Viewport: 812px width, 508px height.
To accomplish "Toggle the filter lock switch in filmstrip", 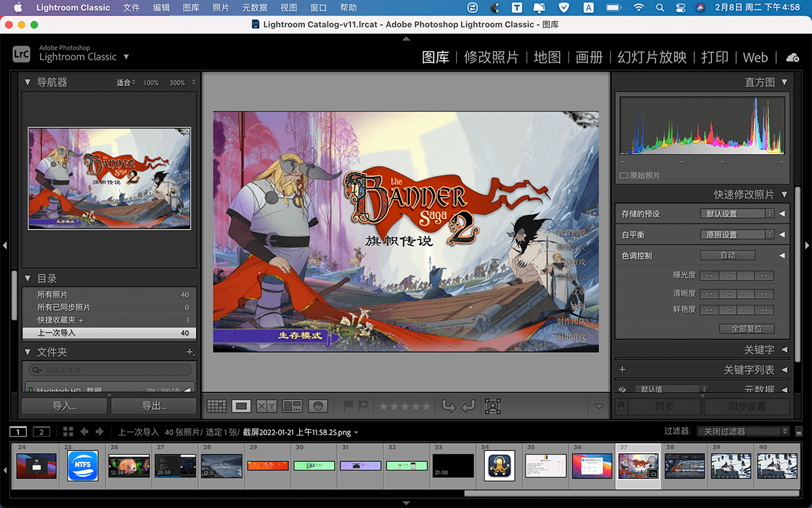I will tap(800, 431).
